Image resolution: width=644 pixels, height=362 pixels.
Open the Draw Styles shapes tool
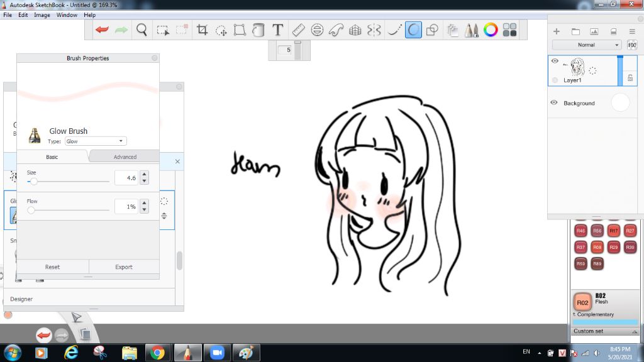tap(432, 30)
